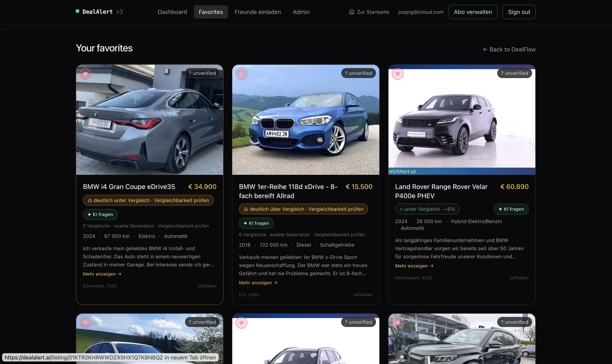This screenshot has width=612, height=364.
Task: Click the home icon beside Zur Startseite
Action: pyautogui.click(x=352, y=12)
